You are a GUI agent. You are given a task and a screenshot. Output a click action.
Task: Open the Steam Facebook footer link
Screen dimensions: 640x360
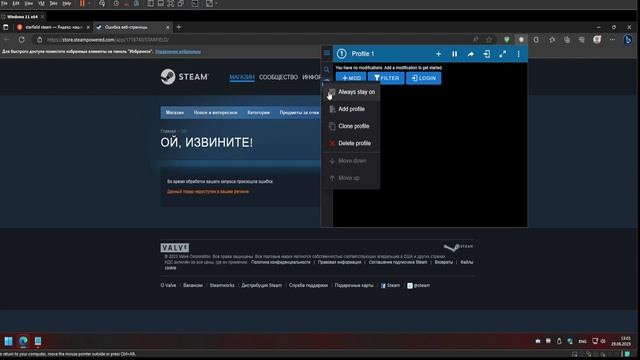click(390, 286)
